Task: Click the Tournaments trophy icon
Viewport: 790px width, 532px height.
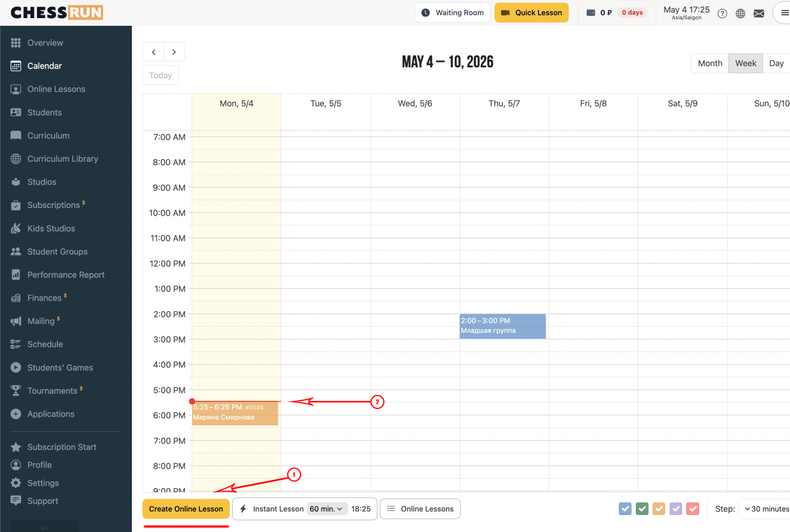Action: (16, 391)
